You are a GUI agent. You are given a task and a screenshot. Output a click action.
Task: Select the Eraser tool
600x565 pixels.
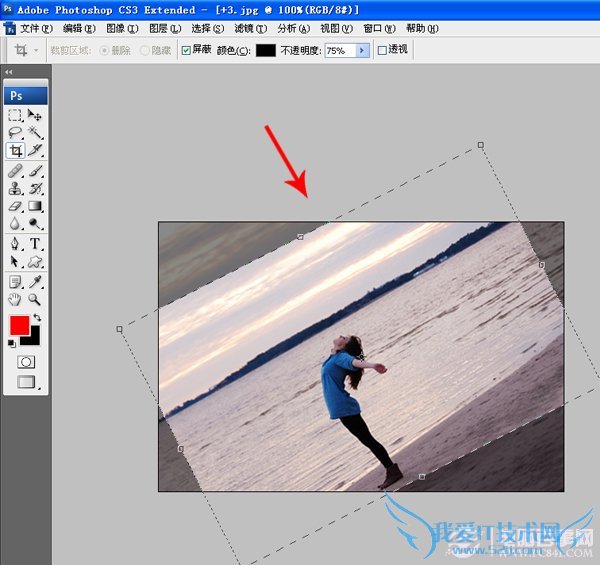(15, 206)
